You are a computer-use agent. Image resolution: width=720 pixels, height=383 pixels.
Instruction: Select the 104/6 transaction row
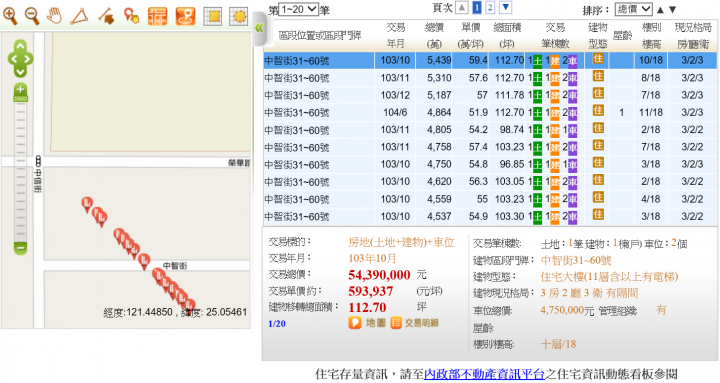pyautogui.click(x=490, y=113)
